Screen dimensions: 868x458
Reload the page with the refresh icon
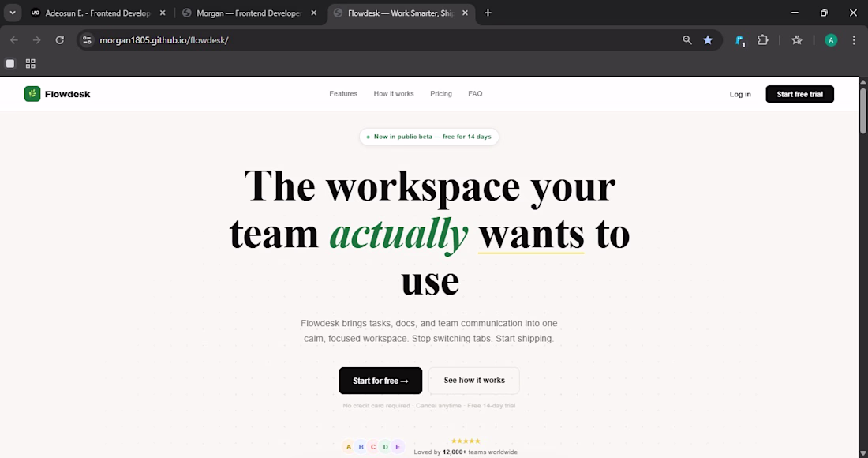[x=60, y=39]
